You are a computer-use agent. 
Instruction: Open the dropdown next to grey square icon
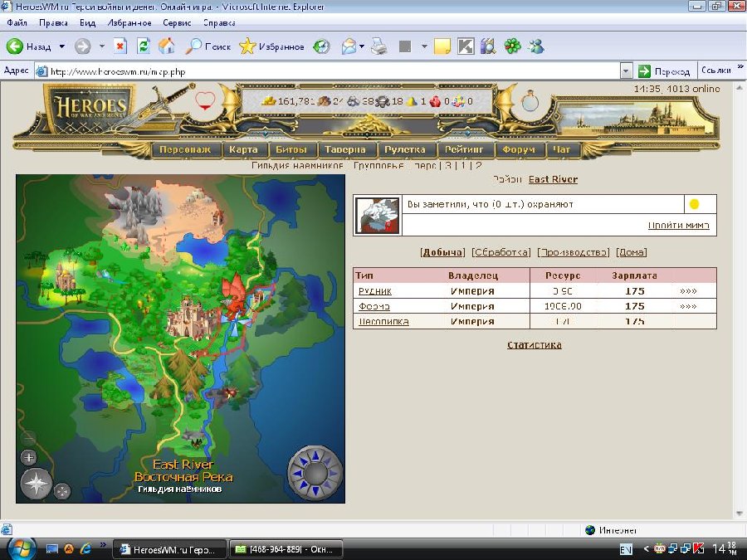tap(424, 46)
